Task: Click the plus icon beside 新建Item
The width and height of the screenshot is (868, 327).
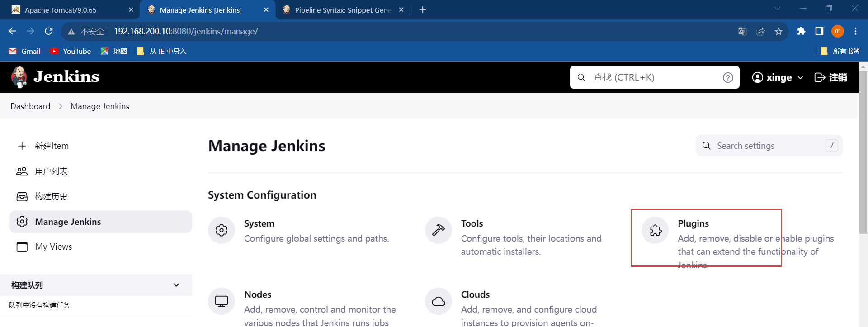Action: 22,146
